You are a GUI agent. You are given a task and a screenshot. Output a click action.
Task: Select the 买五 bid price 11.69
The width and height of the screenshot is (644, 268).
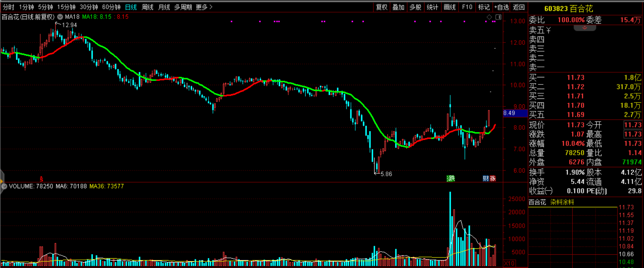[576, 114]
